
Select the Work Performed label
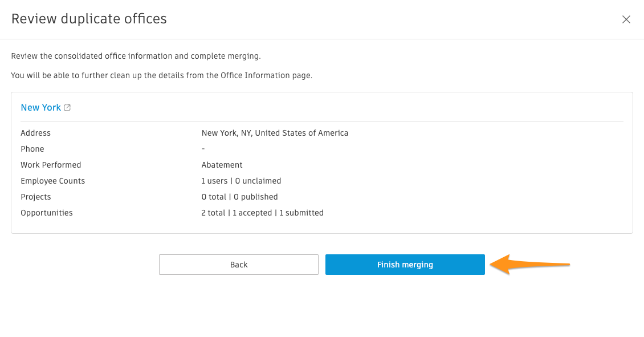[x=51, y=165]
